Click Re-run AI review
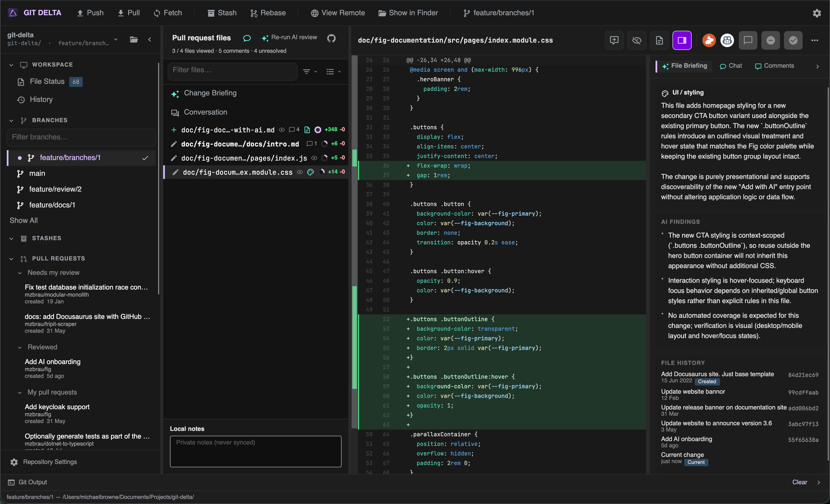This screenshot has height=504, width=830. (x=289, y=37)
